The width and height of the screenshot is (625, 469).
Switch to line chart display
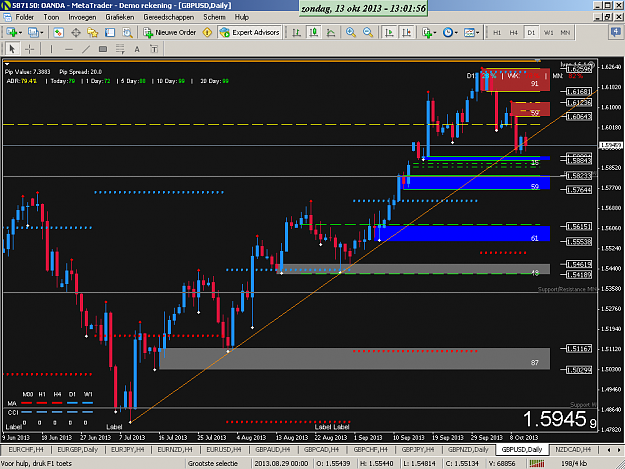click(x=331, y=32)
